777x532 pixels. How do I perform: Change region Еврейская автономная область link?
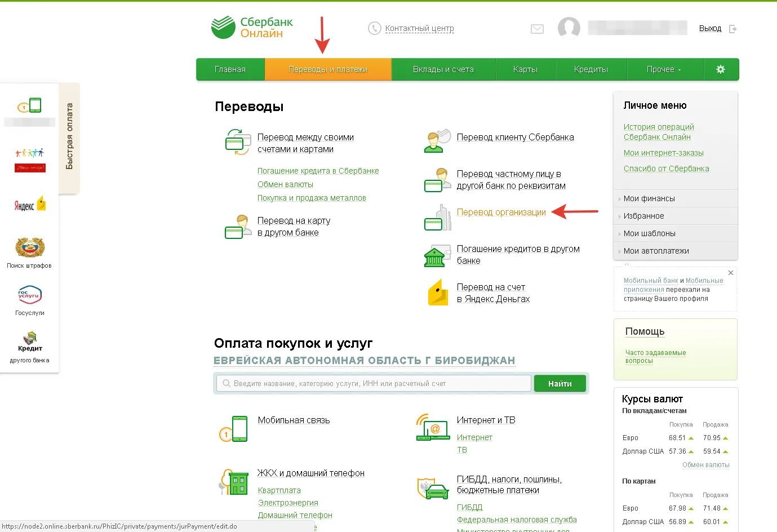coord(365,360)
